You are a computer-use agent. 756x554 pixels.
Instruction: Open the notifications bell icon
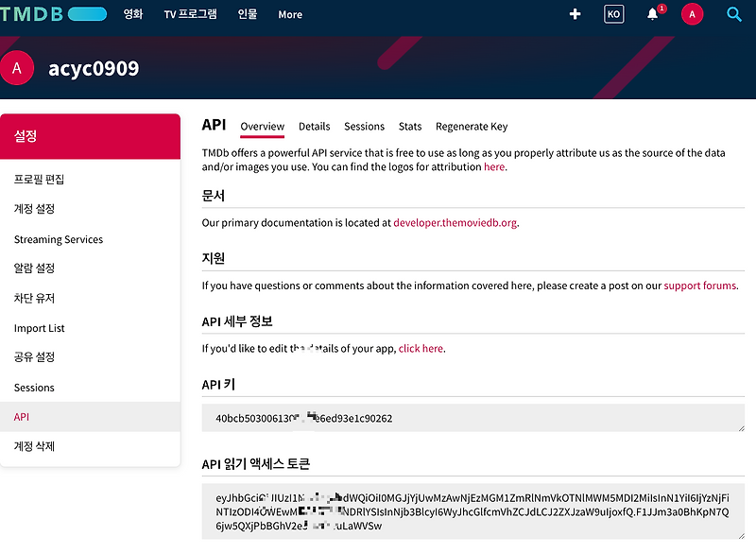point(652,14)
